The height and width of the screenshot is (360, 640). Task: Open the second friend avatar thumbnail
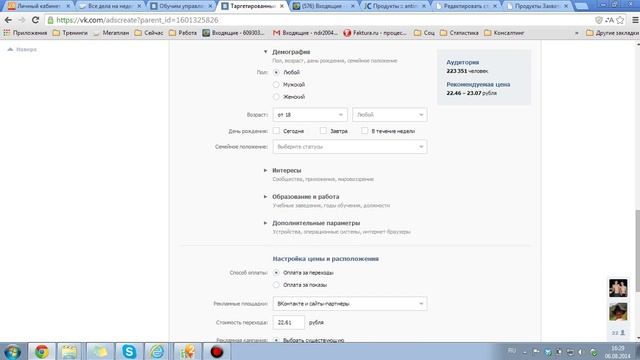tap(618, 311)
